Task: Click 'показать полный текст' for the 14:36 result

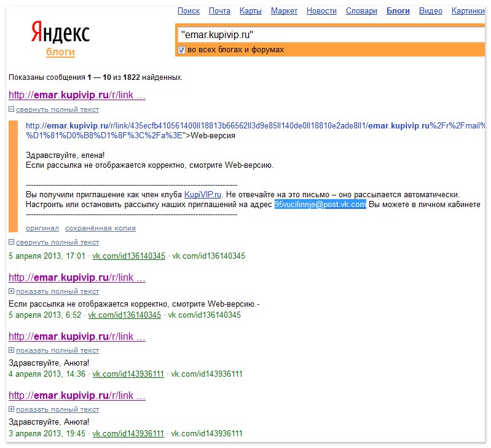Action: pyautogui.click(x=57, y=350)
